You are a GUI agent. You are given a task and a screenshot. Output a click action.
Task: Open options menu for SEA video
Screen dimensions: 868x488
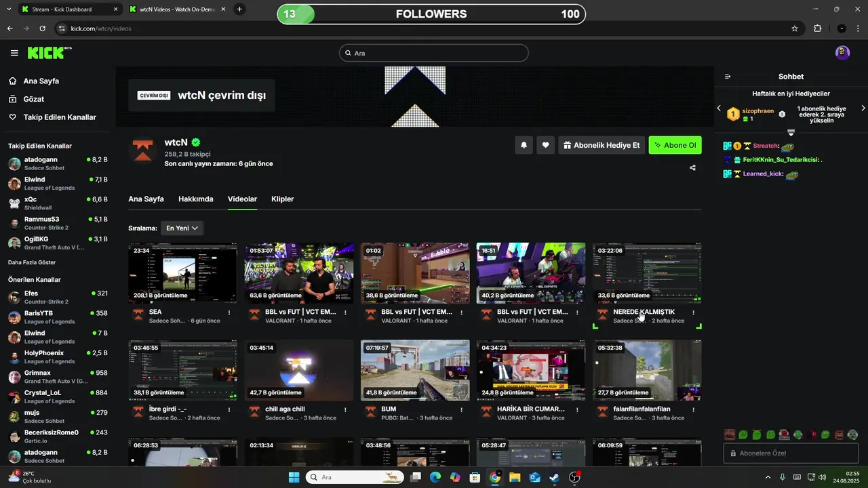coord(229,312)
